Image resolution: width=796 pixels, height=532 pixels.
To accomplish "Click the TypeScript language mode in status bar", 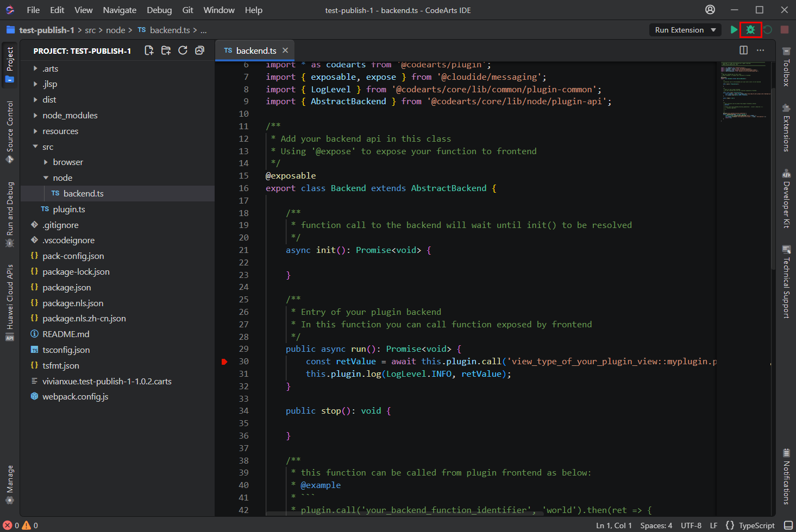I will (x=756, y=525).
